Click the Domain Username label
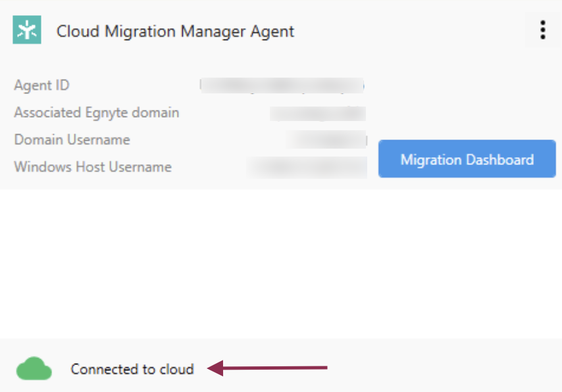Screen dimensions: 562x392 [72, 139]
